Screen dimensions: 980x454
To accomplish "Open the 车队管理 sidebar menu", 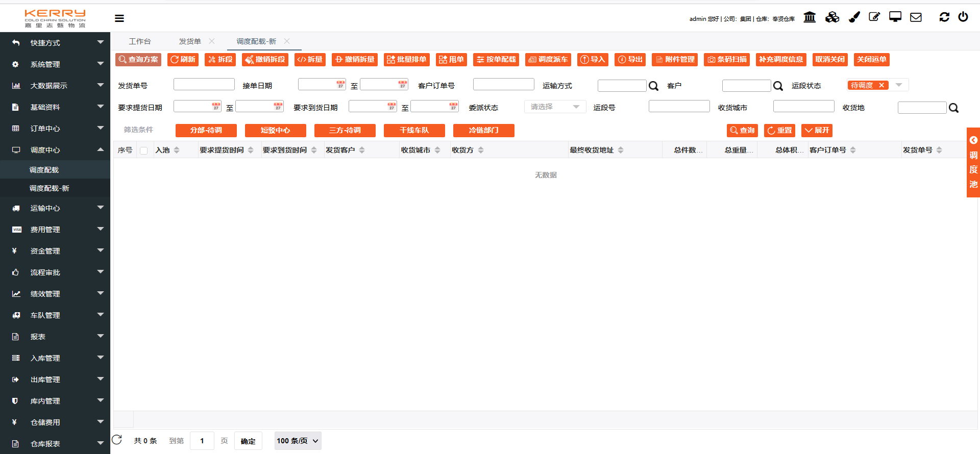I will [x=55, y=315].
